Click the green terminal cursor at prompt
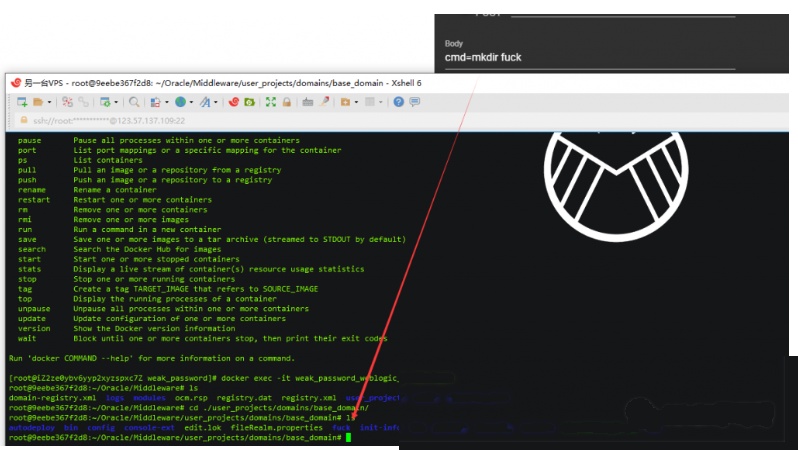This screenshot has width=798, height=450. [x=348, y=437]
